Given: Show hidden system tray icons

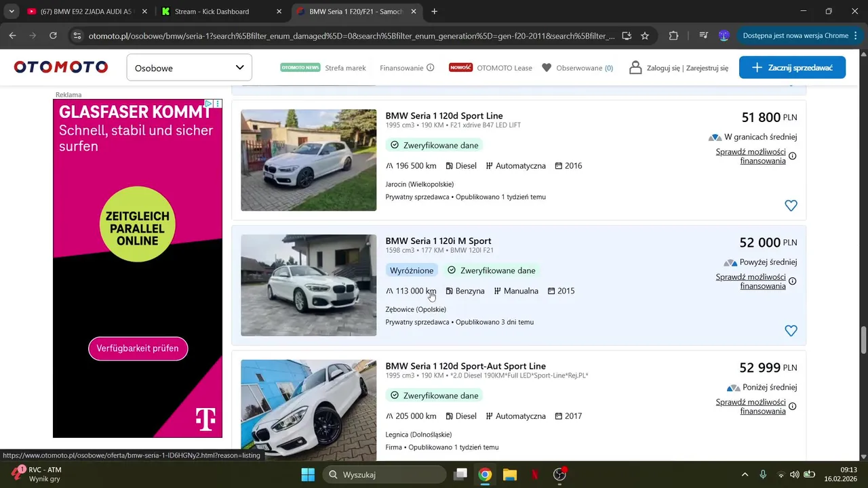Looking at the screenshot, I should pos(745,474).
